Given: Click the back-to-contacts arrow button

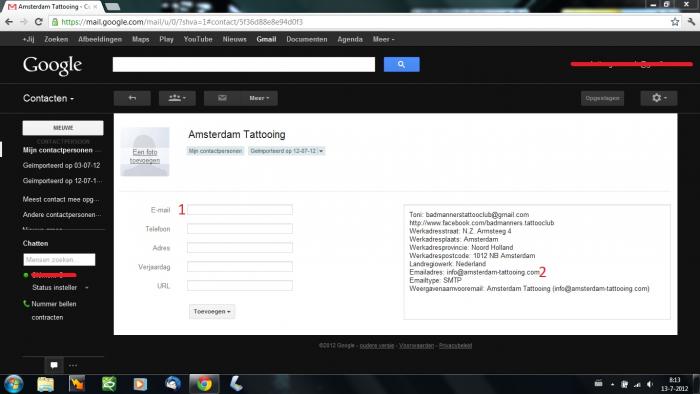Looking at the screenshot, I should [132, 98].
